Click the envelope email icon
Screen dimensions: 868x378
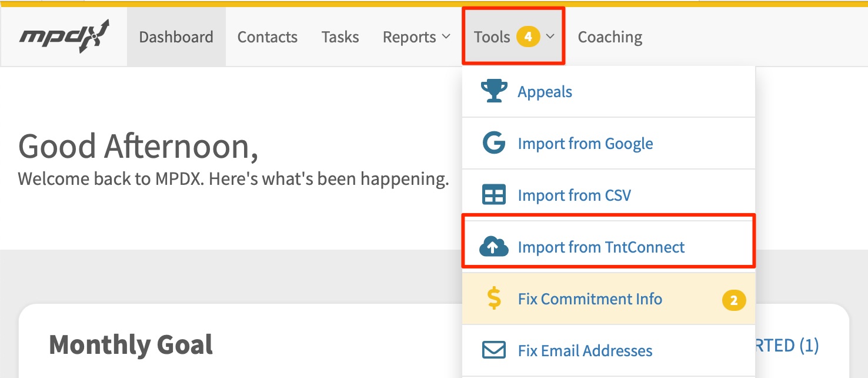click(x=494, y=350)
